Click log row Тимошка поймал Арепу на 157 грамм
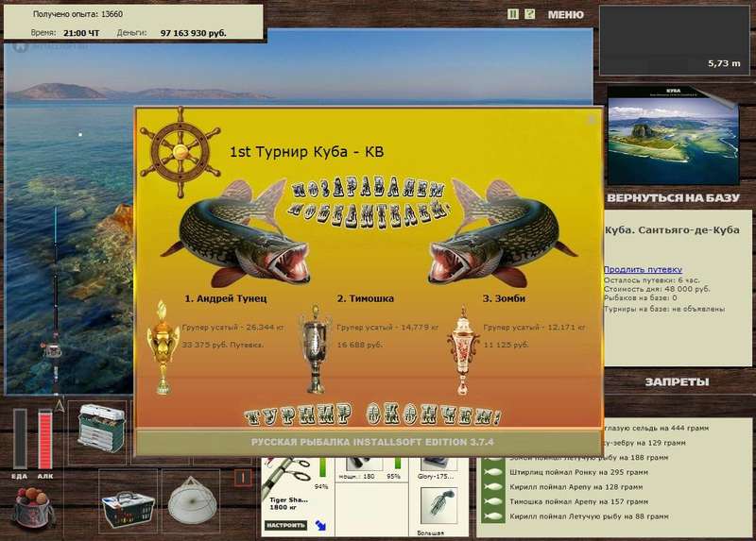 coord(578,501)
